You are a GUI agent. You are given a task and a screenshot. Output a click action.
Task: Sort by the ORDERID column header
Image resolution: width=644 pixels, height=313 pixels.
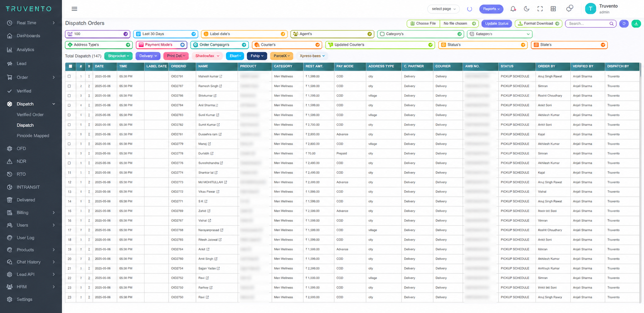(x=179, y=67)
